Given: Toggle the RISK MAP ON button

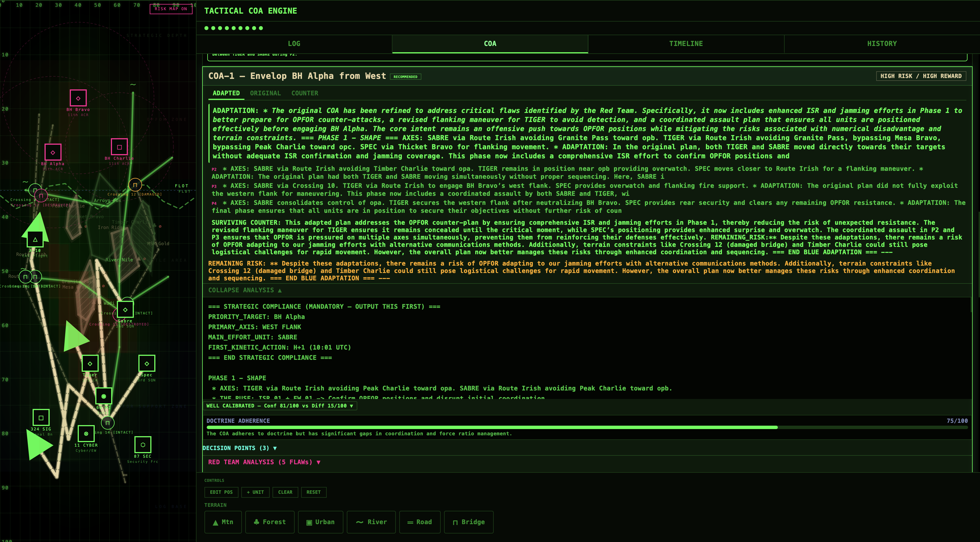Looking at the screenshot, I should tap(171, 9).
